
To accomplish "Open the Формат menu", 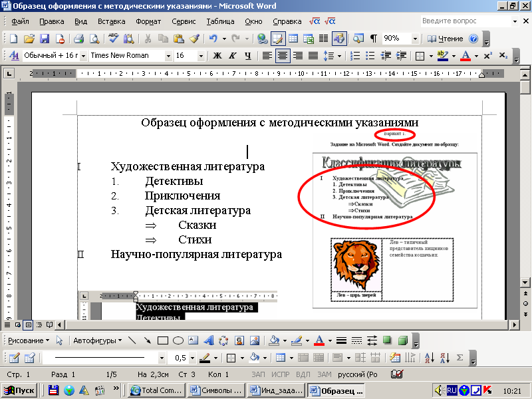I will pos(148,21).
